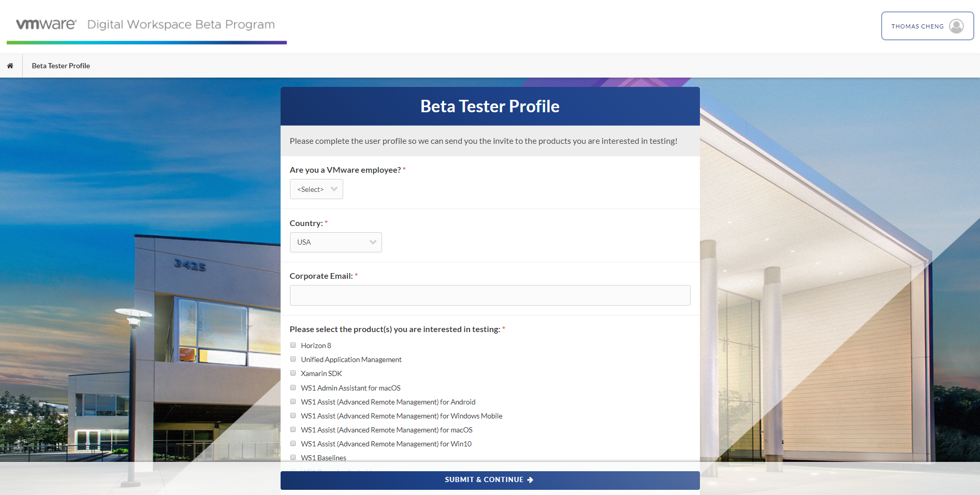Check the WS1 Baselines checkbox
The width and height of the screenshot is (980, 495).
[293, 457]
